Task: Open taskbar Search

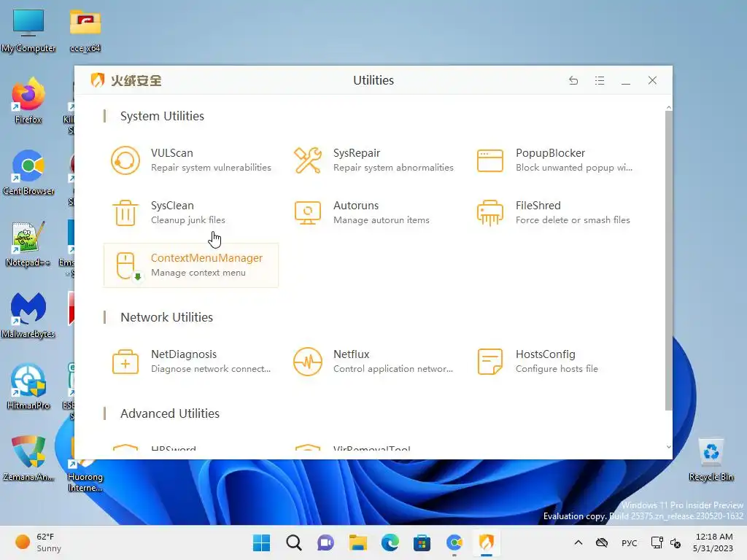Action: click(x=294, y=542)
